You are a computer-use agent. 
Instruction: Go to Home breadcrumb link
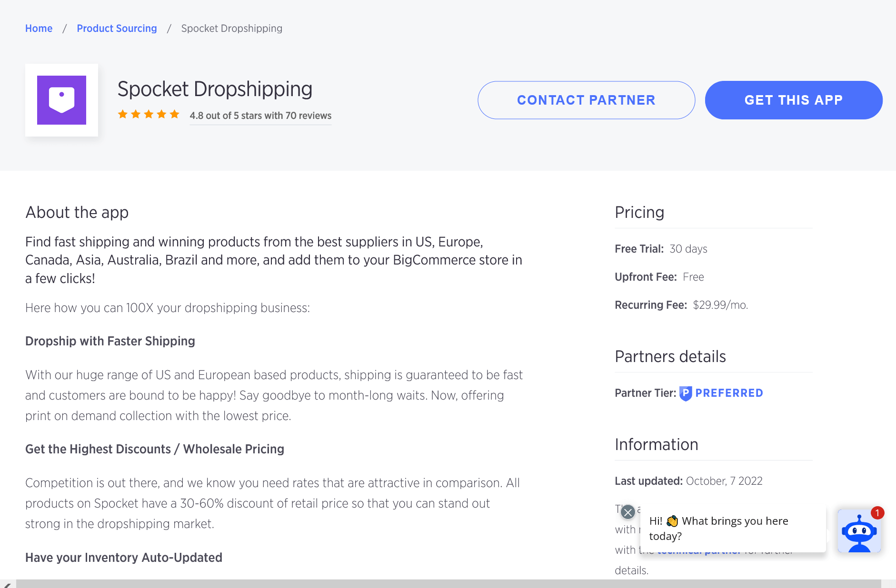point(39,29)
